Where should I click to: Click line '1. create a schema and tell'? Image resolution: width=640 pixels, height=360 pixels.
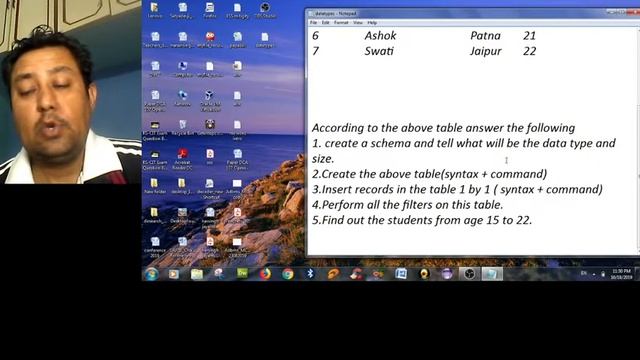pos(464,143)
